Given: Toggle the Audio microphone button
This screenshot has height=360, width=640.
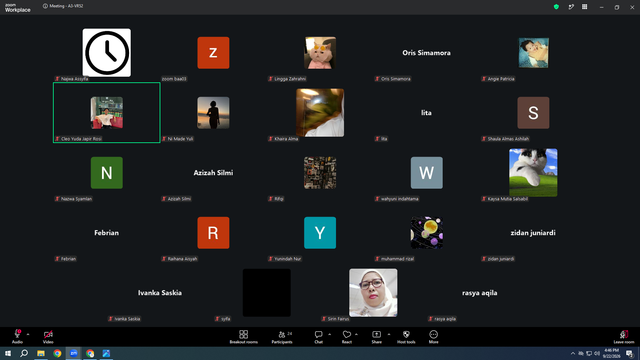Looking at the screenshot, I should [17, 337].
